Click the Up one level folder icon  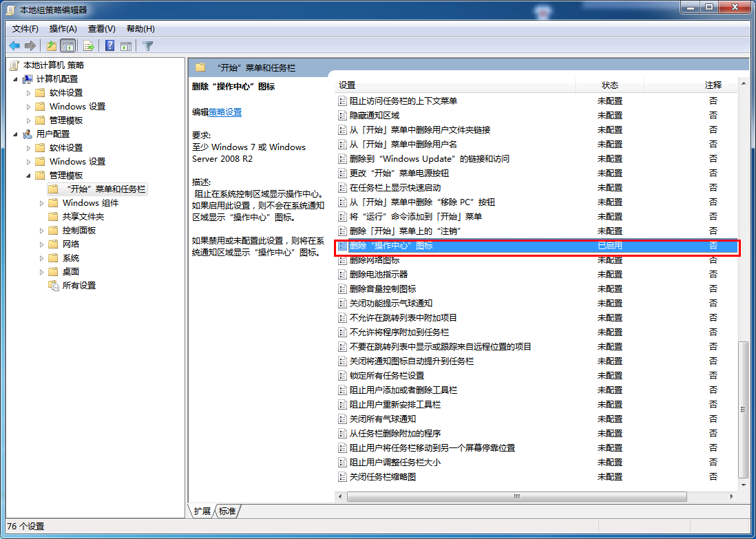(52, 46)
